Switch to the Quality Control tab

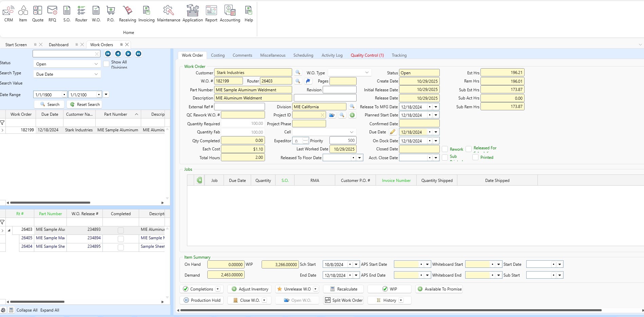[x=367, y=55]
